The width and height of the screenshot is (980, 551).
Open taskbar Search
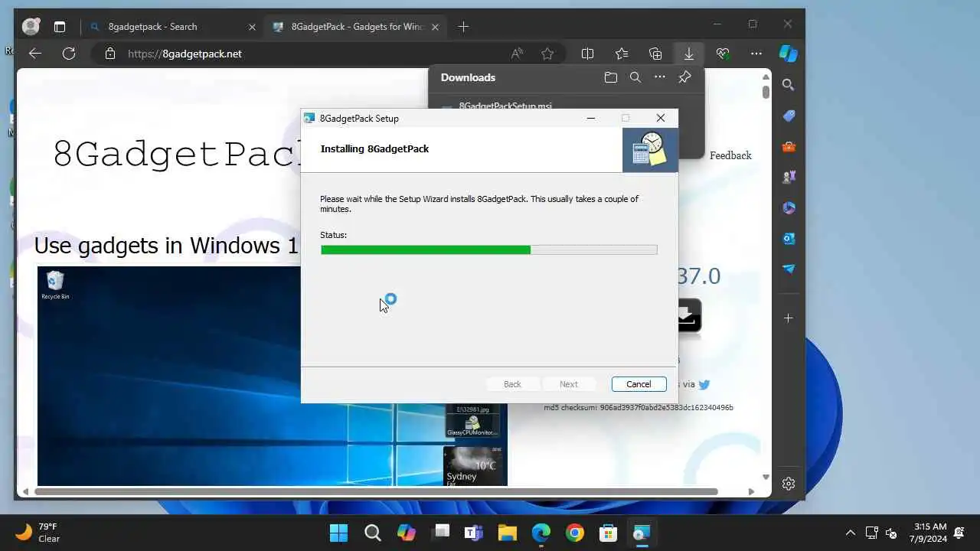pos(373,533)
